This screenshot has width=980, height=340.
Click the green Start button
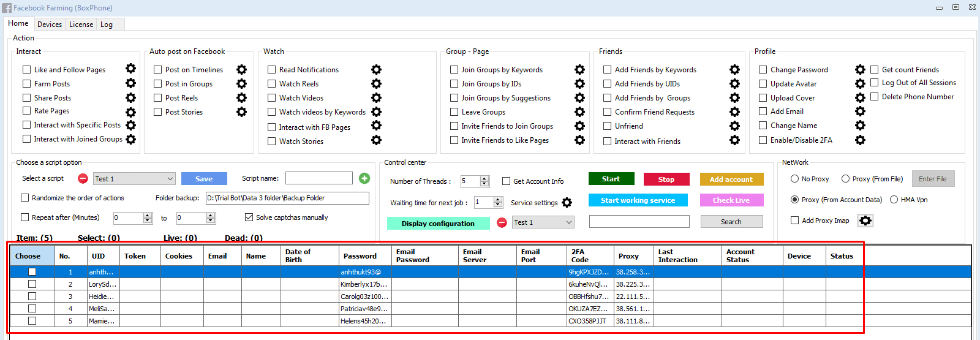coord(611,179)
